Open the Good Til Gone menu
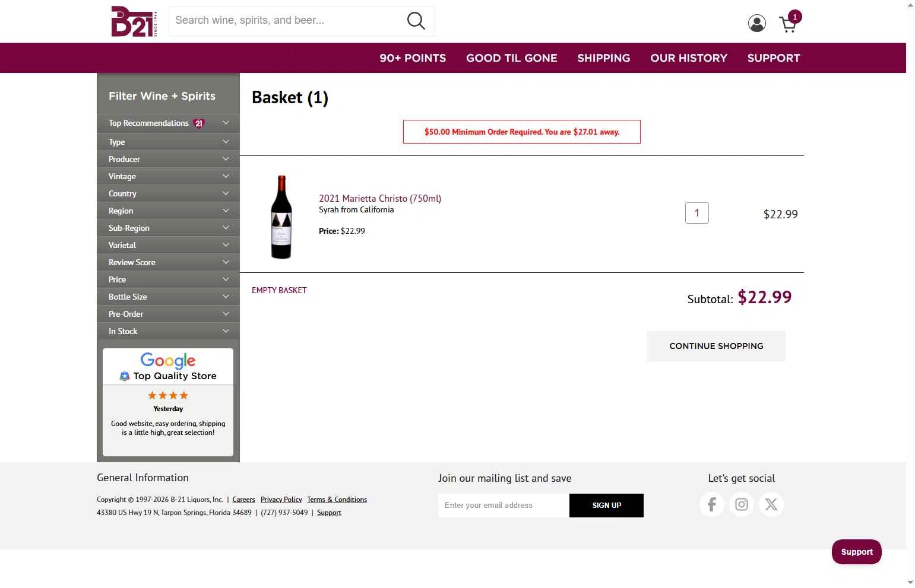Image resolution: width=915 pixels, height=588 pixels. [x=511, y=58]
